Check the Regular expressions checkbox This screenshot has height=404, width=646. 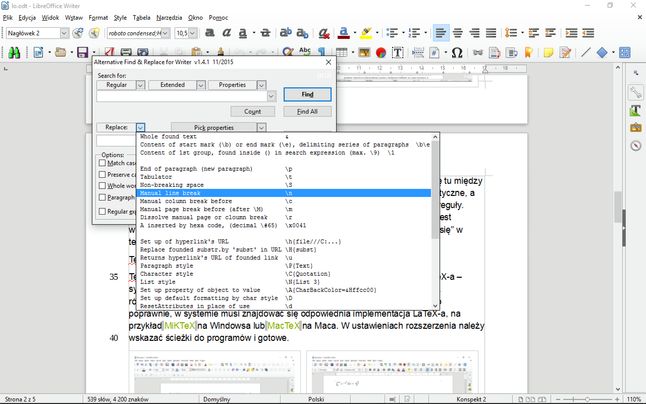103,211
